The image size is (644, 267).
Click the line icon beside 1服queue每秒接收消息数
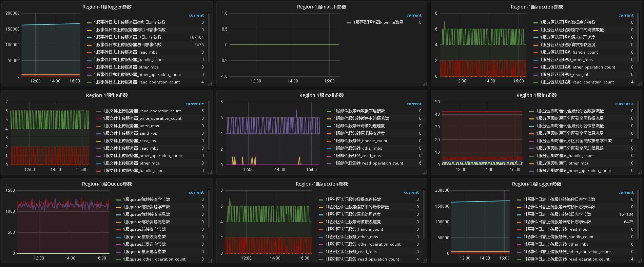point(118,215)
